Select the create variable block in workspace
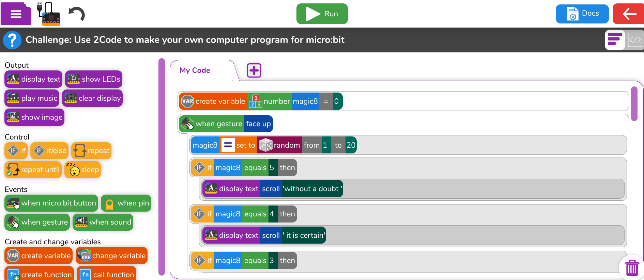Image resolution: width=644 pixels, height=280 pixels. 213,101
